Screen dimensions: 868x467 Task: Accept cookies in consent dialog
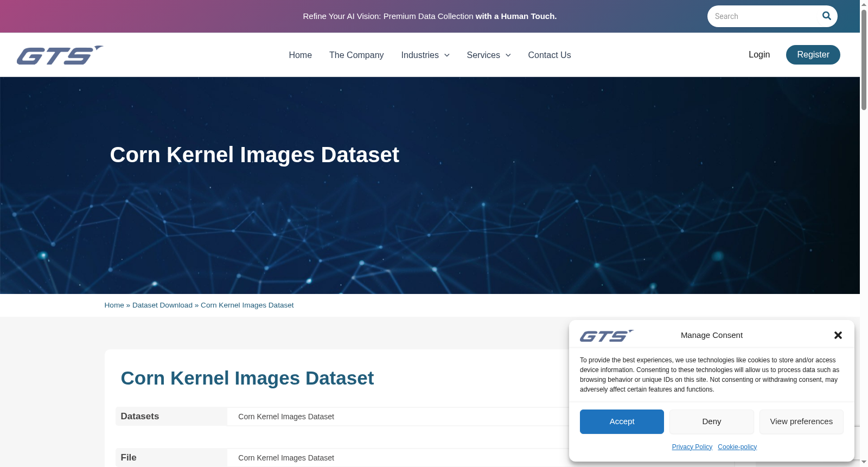coord(622,421)
